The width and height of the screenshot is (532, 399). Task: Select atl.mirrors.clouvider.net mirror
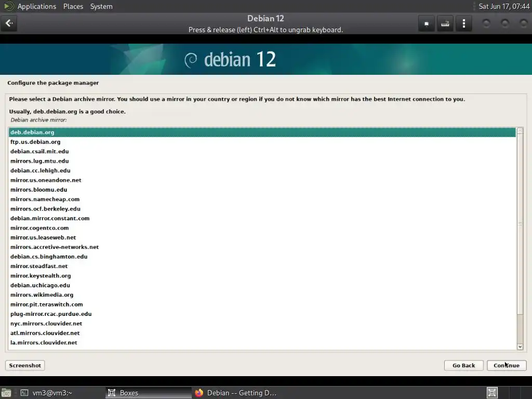point(262,333)
